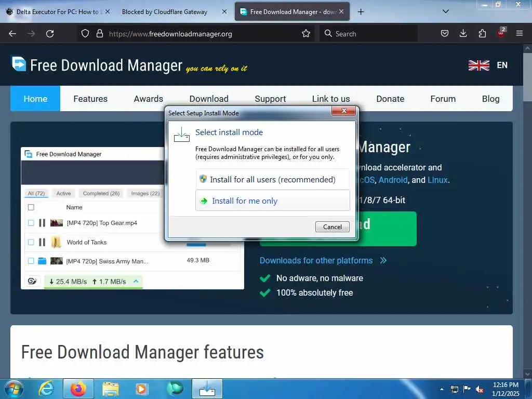Image resolution: width=532 pixels, height=399 pixels.
Task: Open the extensions puzzle icon
Action: 482,34
